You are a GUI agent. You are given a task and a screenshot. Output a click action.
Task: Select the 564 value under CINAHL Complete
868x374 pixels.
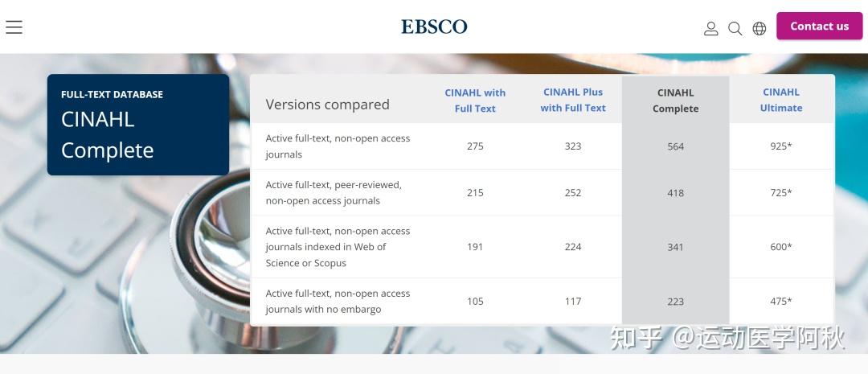pos(675,146)
